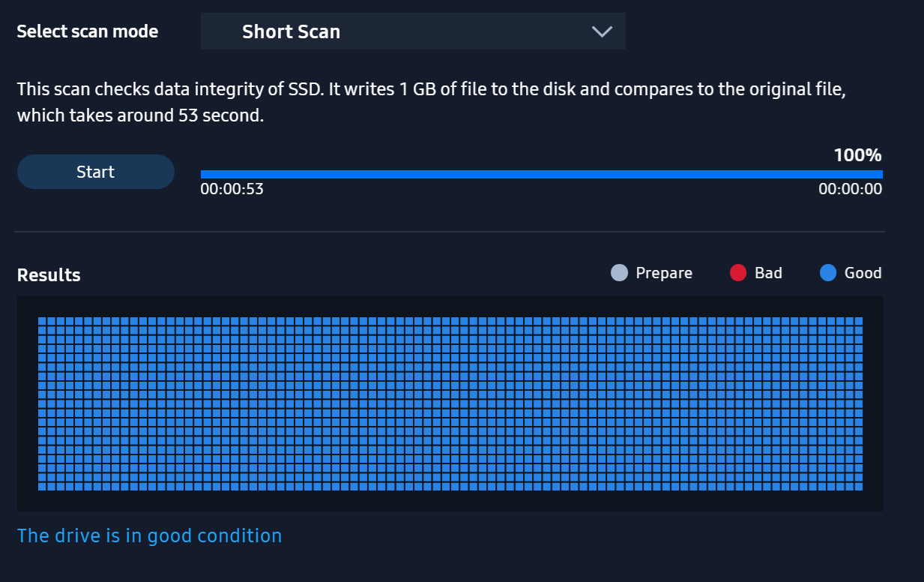The height and width of the screenshot is (582, 924).
Task: Click the scan mode chevron arrow
Action: (x=602, y=31)
